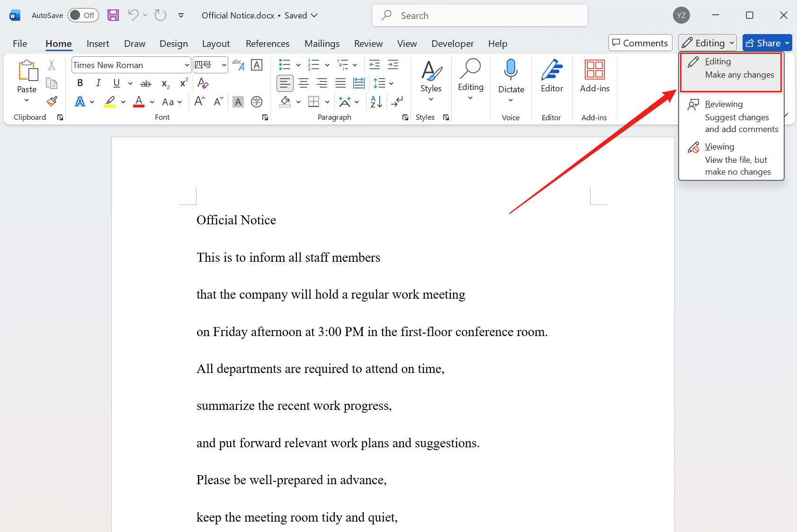Toggle Italic formatting
Image resolution: width=797 pixels, height=532 pixels.
98,83
